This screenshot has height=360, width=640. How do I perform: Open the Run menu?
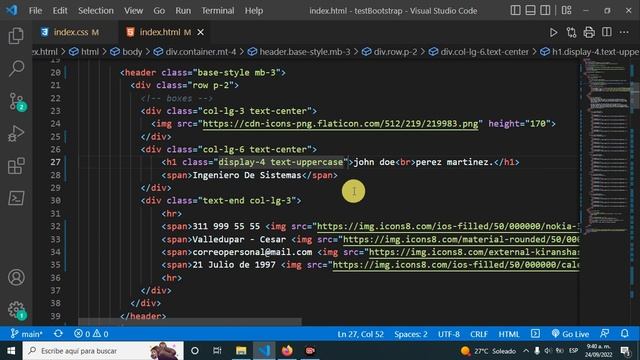[183, 11]
